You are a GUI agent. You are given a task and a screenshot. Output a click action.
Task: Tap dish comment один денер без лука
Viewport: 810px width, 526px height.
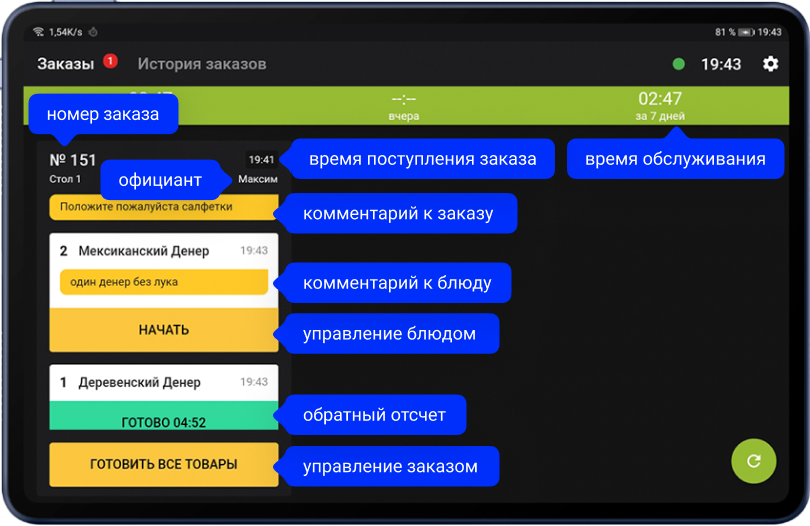pyautogui.click(x=164, y=282)
